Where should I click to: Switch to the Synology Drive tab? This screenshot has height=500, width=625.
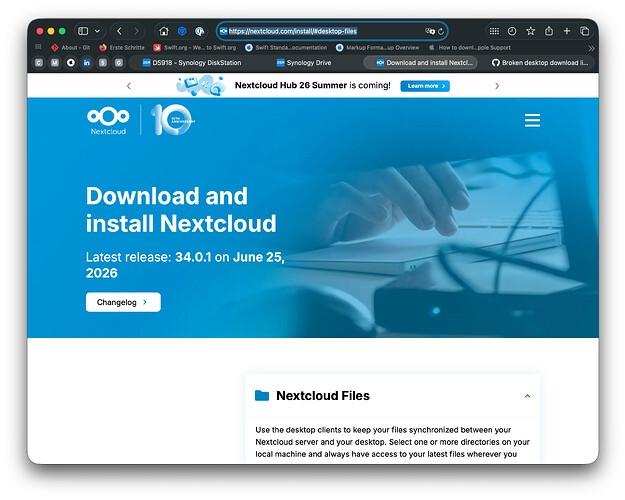(304, 63)
